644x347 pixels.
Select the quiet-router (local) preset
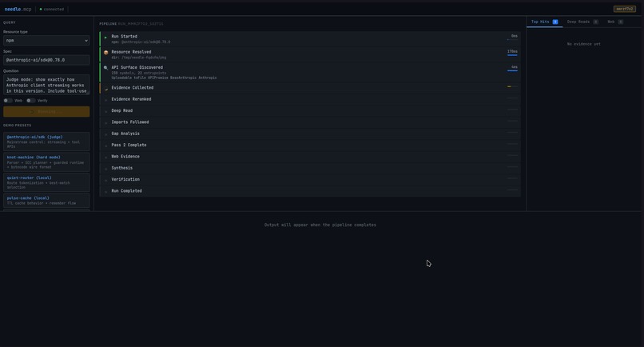(x=46, y=182)
